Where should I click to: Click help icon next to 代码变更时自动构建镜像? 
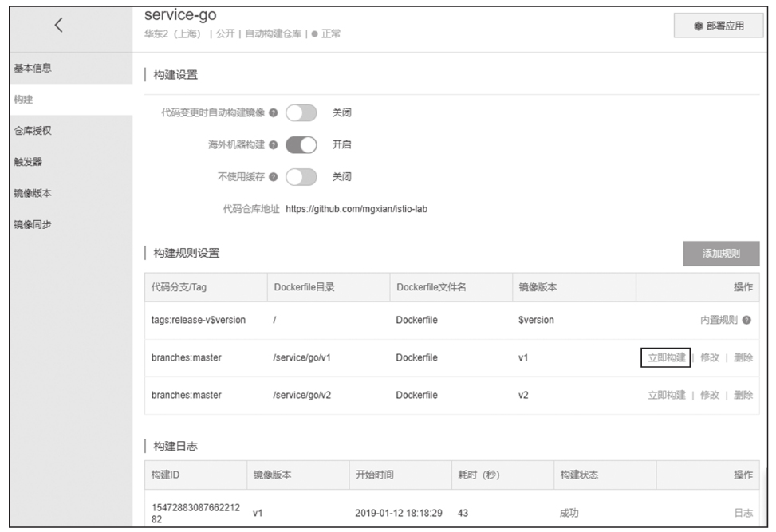pos(274,113)
